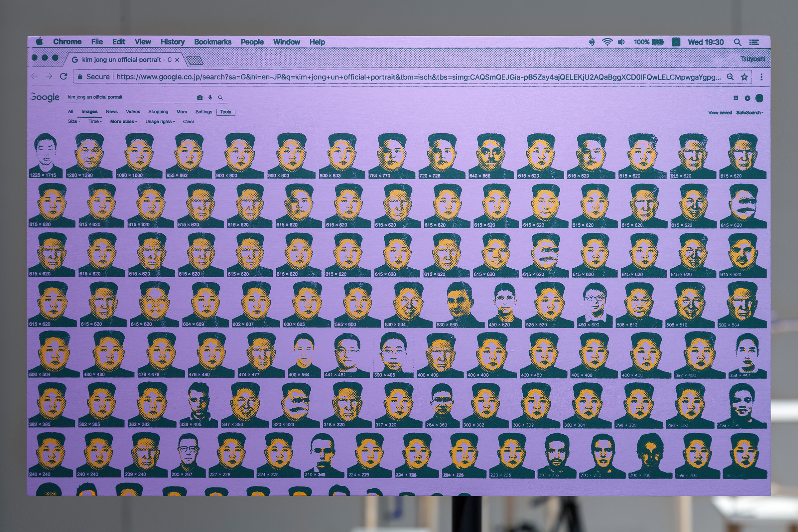798x532 pixels.
Task: Open the Apple menu
Action: tap(39, 41)
